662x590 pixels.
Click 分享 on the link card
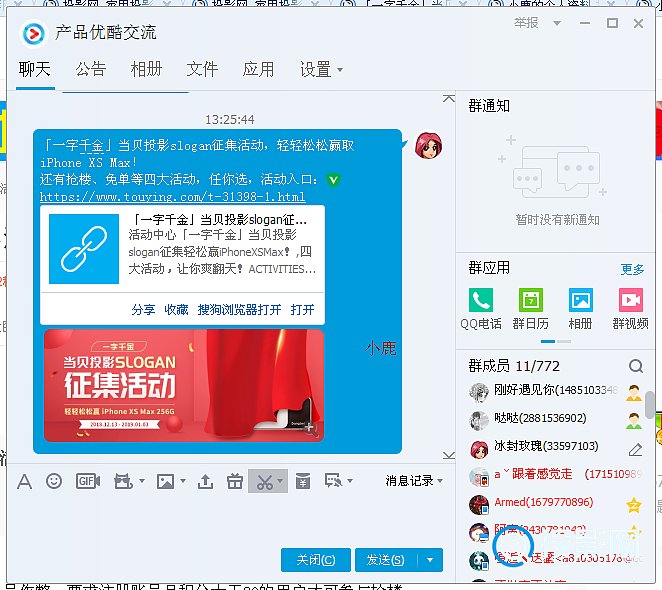[x=143, y=310]
